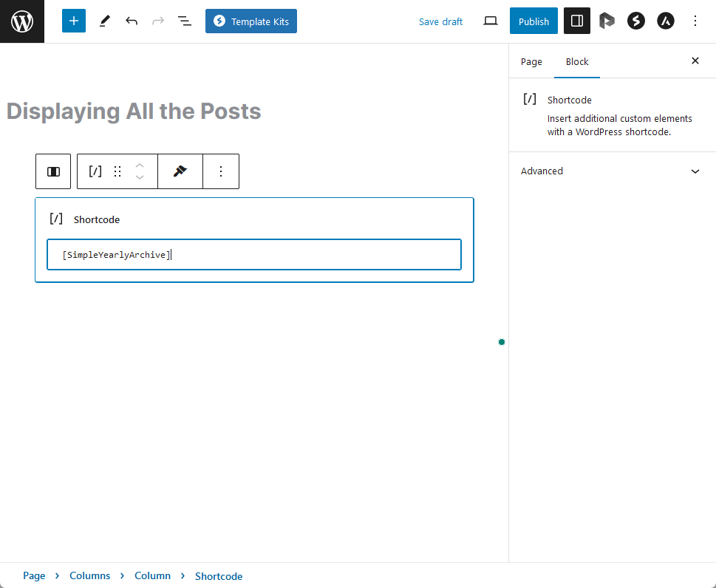Image resolution: width=716 pixels, height=588 pixels.
Task: Open the Astra settings sidebar icon
Action: click(x=665, y=21)
